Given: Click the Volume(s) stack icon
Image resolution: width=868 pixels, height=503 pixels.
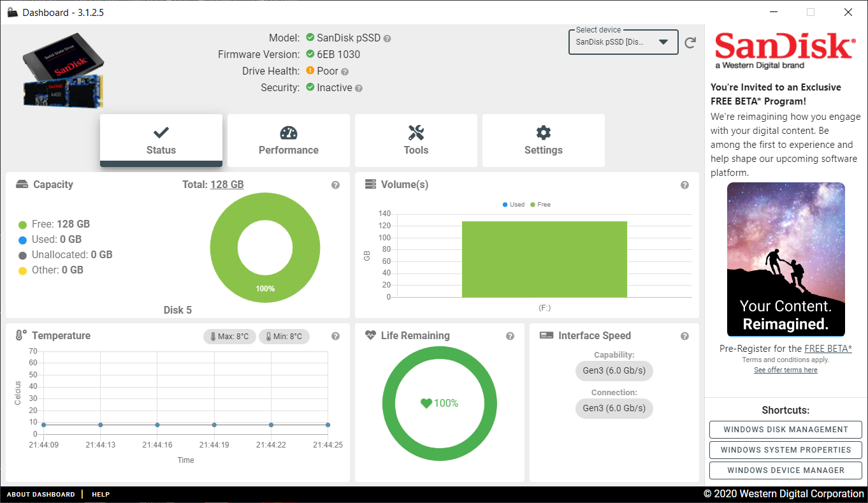Looking at the screenshot, I should 370,184.
